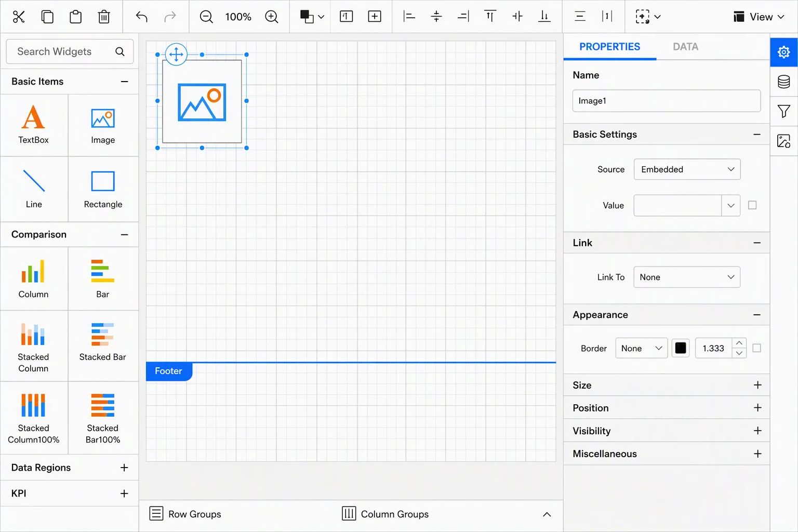Open the Value dropdown arrow

click(731, 205)
